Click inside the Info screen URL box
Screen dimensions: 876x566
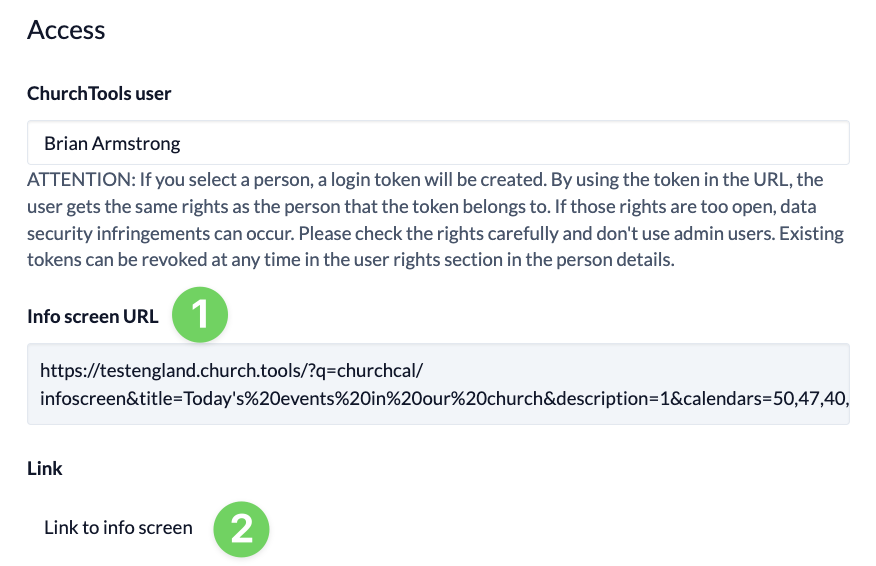point(438,384)
